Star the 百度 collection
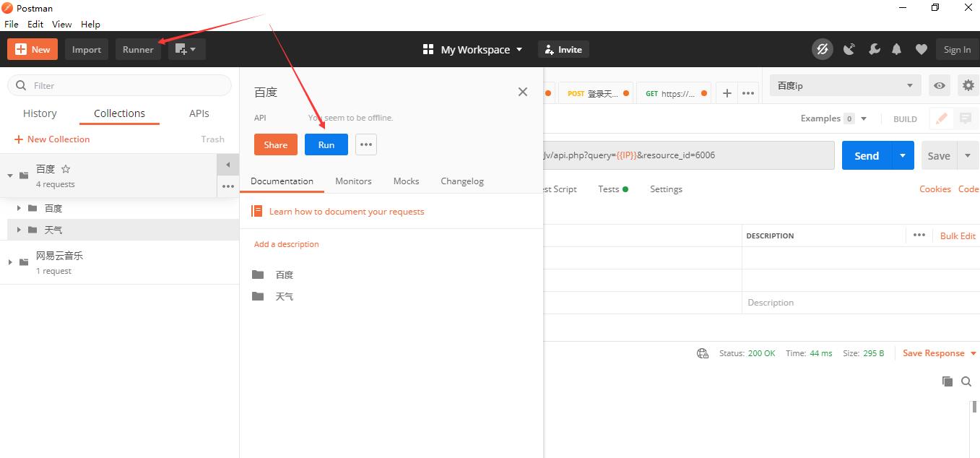Image resolution: width=980 pixels, height=458 pixels. [66, 169]
